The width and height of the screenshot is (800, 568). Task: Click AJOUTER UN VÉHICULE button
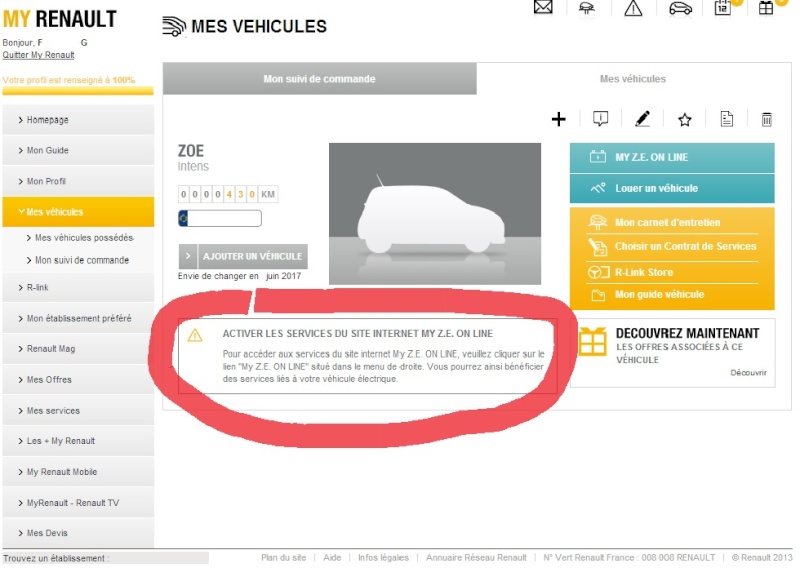point(243,256)
